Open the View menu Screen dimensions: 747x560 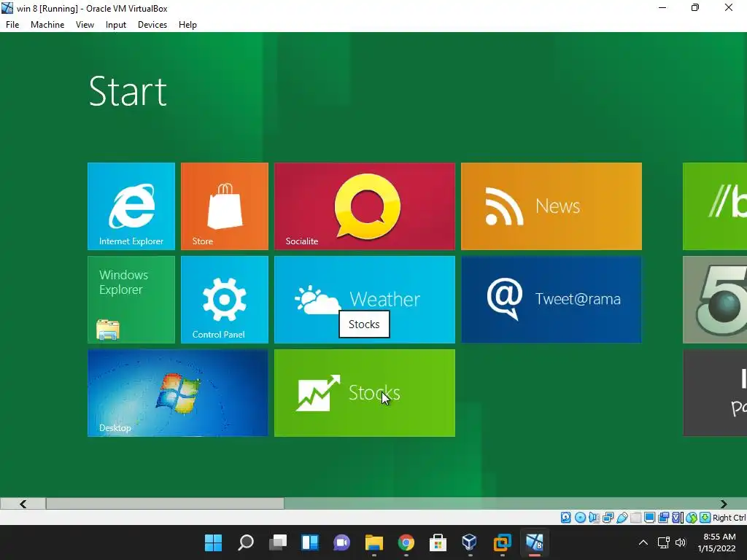point(85,25)
